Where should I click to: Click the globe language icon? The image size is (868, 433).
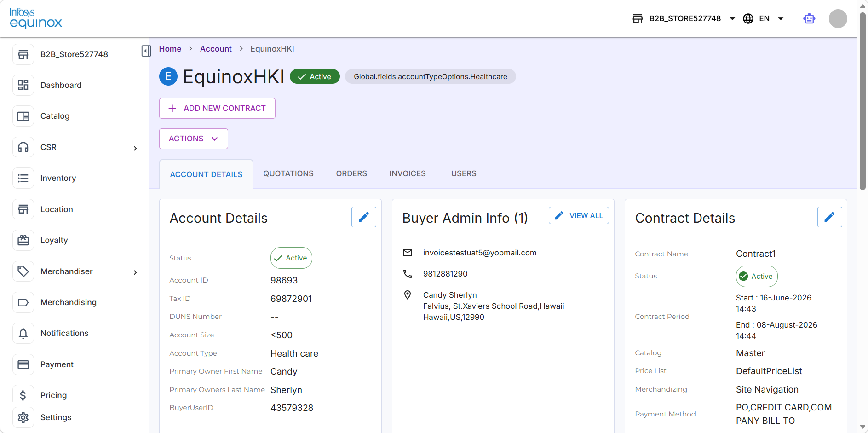coord(748,19)
